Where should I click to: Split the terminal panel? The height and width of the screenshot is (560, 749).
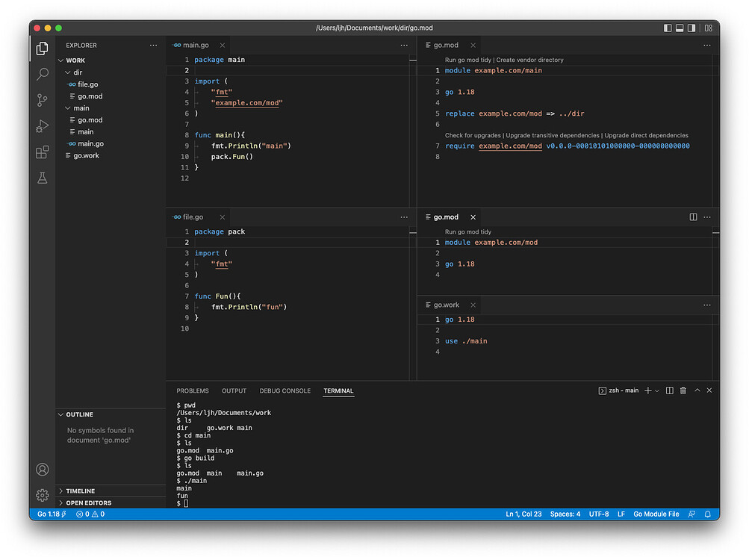click(x=670, y=391)
